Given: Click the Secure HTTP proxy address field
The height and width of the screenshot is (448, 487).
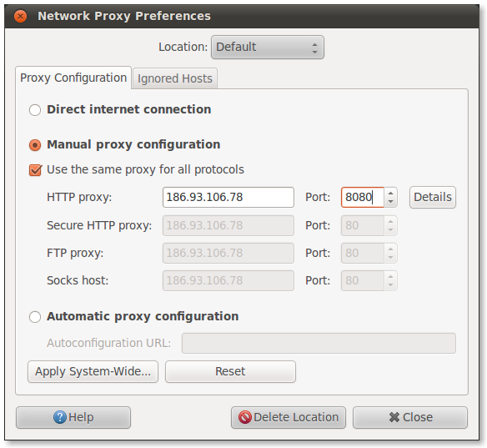Looking at the screenshot, I should pos(228,225).
